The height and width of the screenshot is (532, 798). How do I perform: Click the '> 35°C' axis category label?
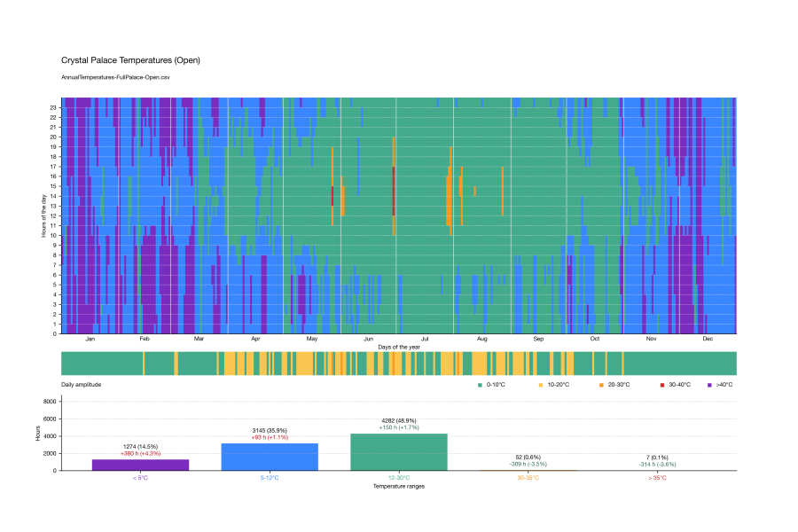[x=658, y=478]
